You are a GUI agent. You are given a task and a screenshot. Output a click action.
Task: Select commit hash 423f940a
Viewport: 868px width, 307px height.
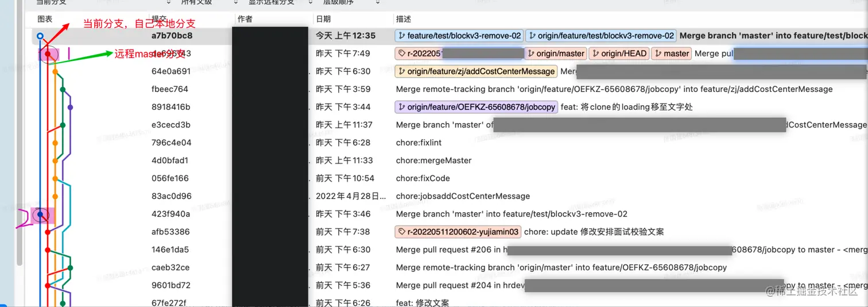click(x=171, y=214)
